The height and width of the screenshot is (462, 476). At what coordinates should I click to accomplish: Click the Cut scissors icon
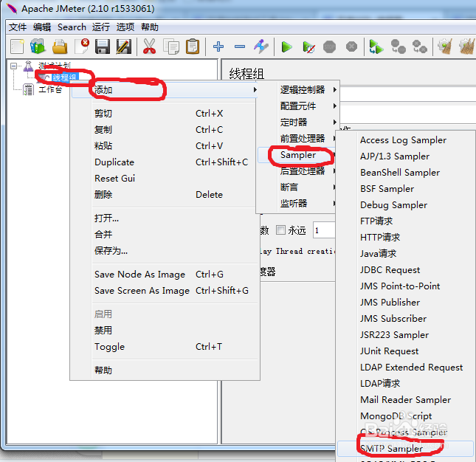[149, 46]
